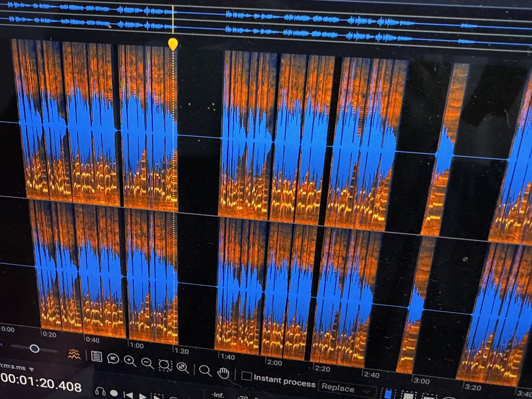Click the 1:00 mark on the time ruler

(137, 345)
